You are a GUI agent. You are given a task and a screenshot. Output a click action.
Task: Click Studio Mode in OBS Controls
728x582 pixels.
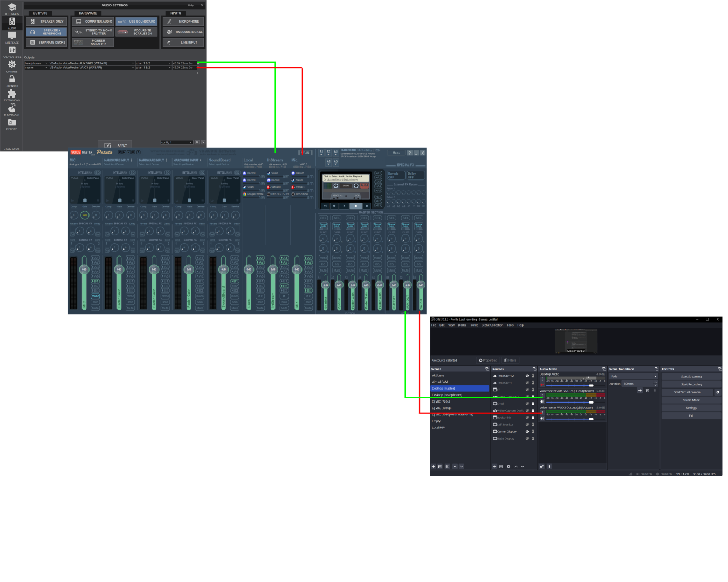(x=691, y=400)
